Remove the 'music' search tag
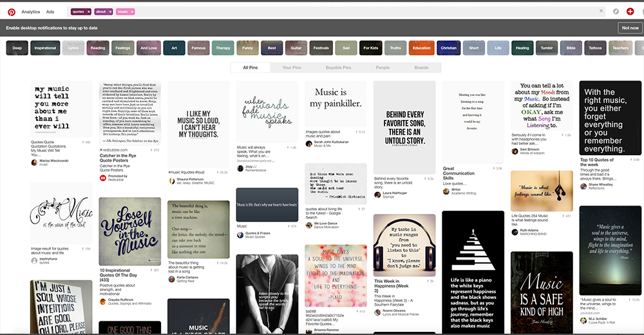This screenshot has height=335, width=644. (x=132, y=12)
